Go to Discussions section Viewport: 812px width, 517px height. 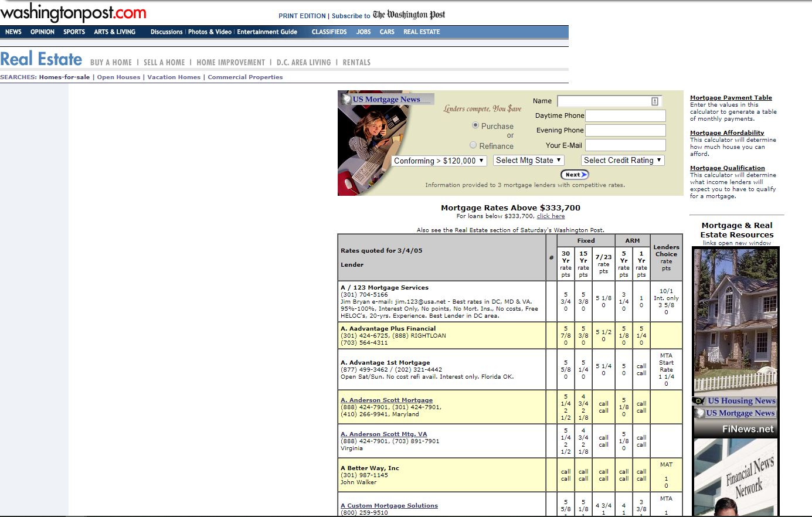point(167,32)
